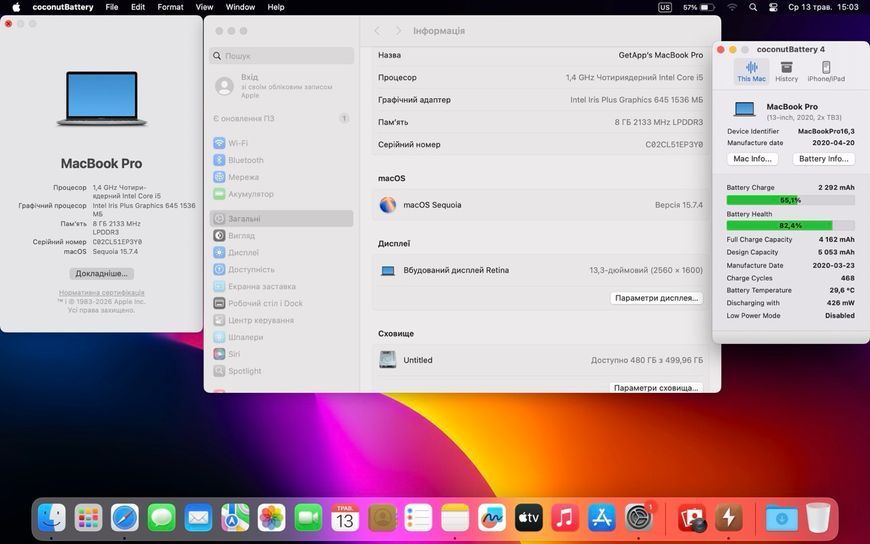
Task: Open Є оновлення ПЗ in sidebar
Action: [x=282, y=118]
